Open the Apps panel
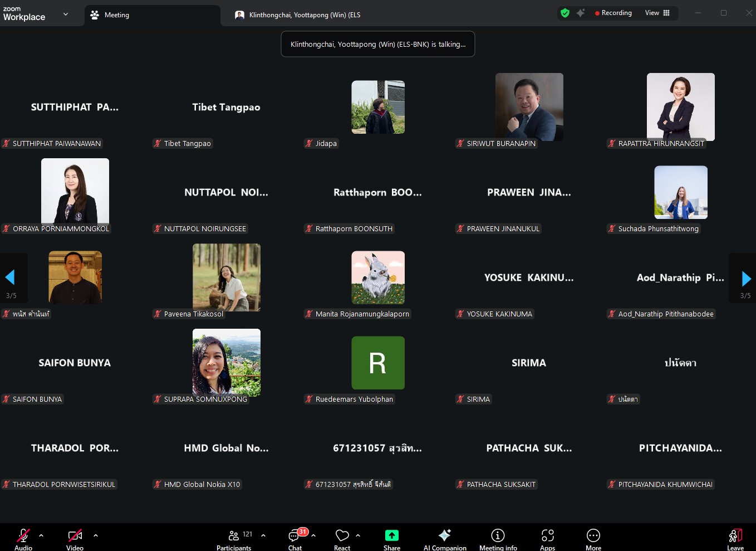Screen dimensions: 756x551 point(547,538)
